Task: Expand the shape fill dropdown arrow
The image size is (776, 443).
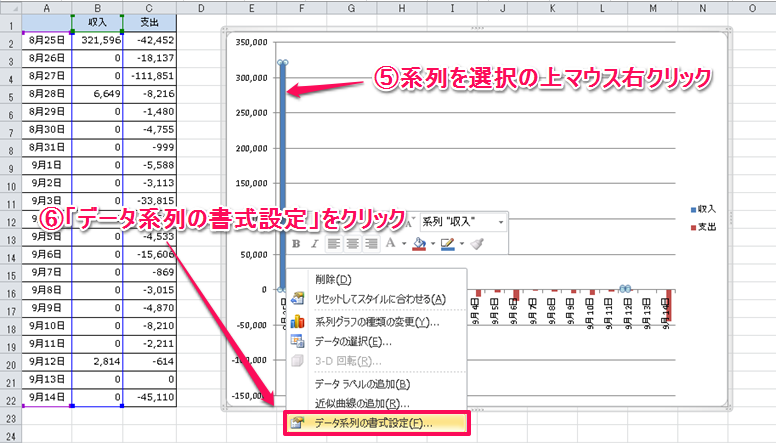Action: tap(431, 243)
